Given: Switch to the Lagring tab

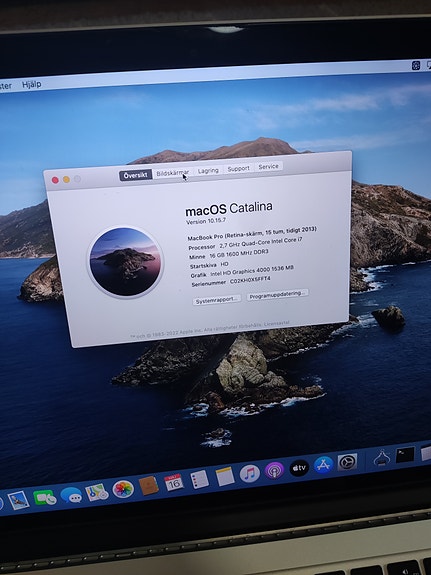Looking at the screenshot, I should [208, 171].
